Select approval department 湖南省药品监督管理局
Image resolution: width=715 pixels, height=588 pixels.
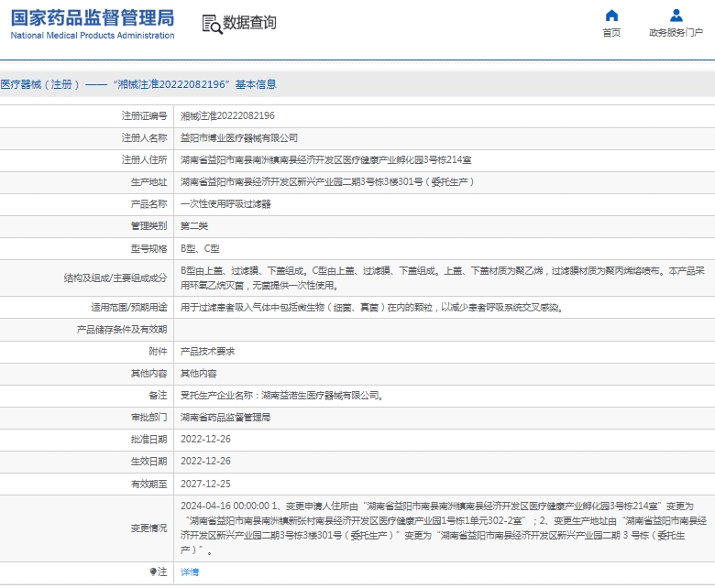coord(225,418)
